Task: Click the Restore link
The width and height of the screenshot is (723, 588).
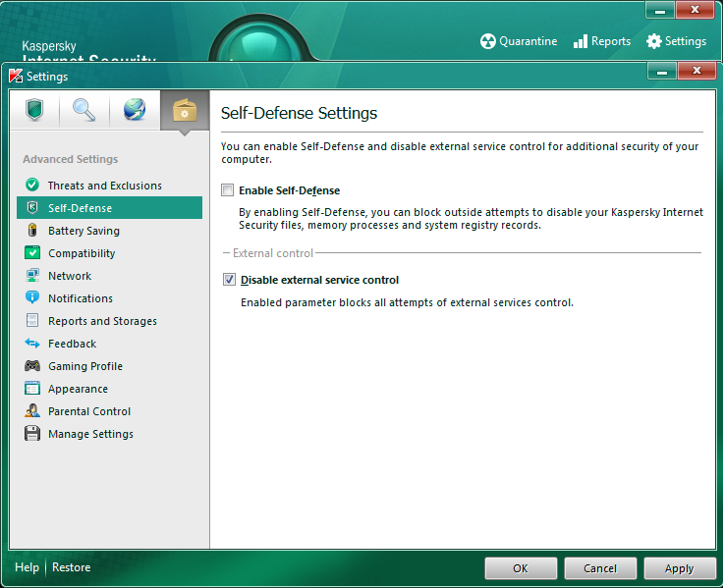Action: [72, 567]
